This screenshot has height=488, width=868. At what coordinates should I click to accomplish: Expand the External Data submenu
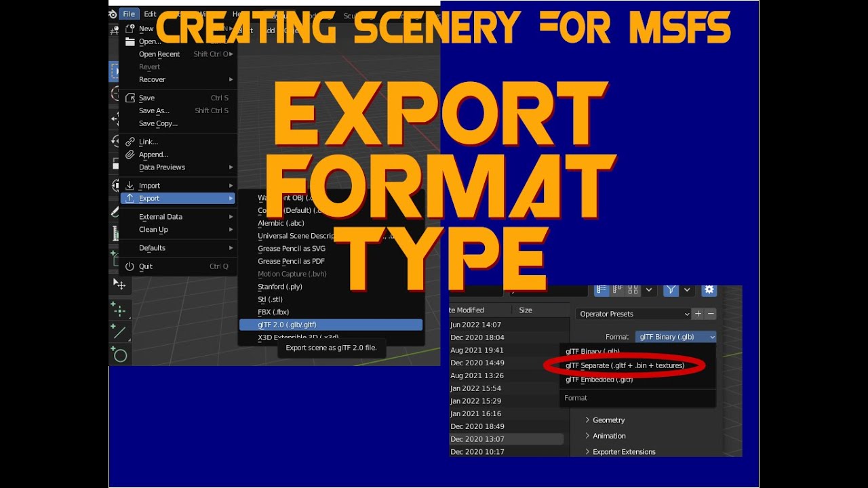[x=179, y=217]
